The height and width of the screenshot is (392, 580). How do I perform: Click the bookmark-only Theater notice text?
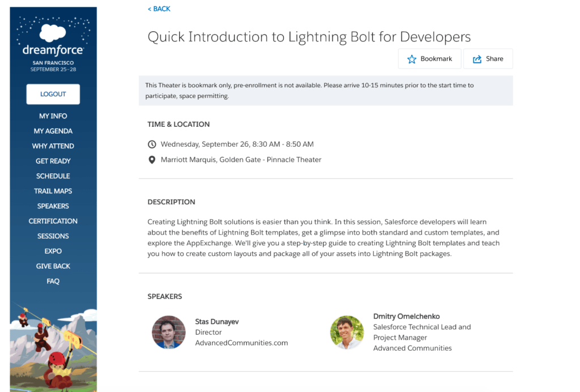coord(309,91)
